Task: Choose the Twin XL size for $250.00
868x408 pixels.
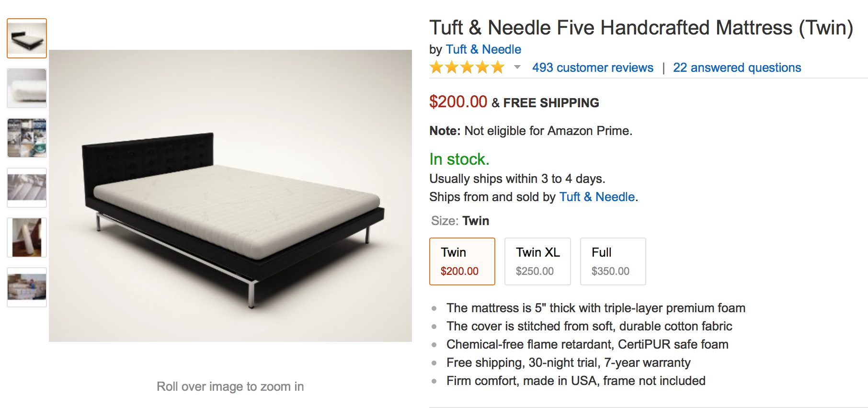Action: click(537, 261)
